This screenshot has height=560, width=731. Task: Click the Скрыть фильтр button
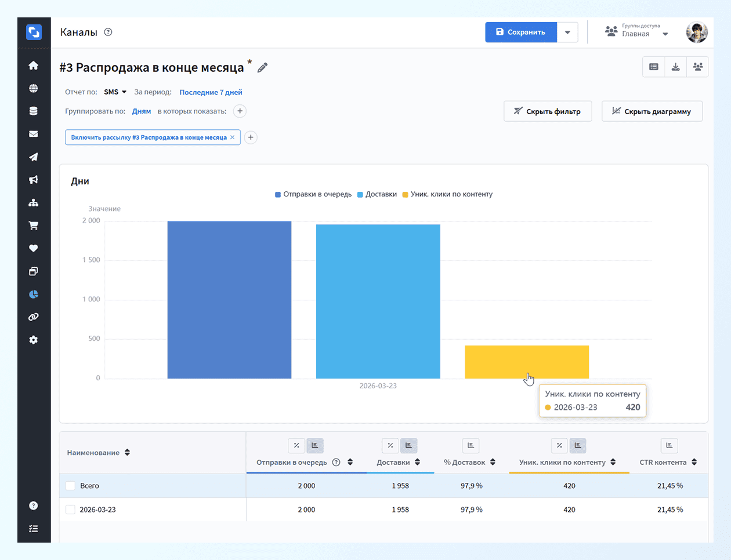[547, 111]
